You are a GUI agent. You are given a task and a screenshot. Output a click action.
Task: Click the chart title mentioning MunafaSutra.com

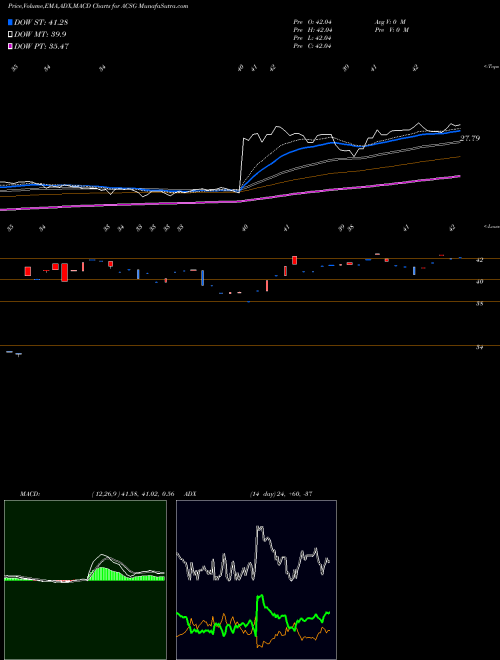[98, 6]
